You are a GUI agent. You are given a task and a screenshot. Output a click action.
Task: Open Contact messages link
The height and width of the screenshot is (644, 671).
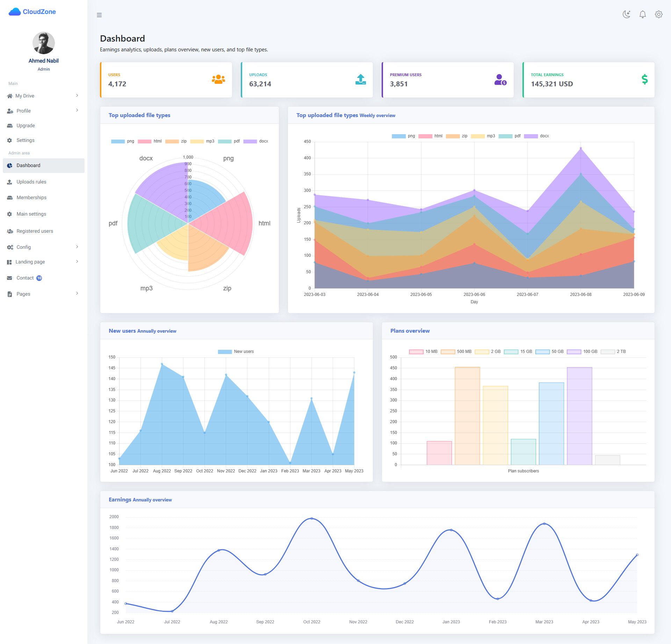click(25, 278)
